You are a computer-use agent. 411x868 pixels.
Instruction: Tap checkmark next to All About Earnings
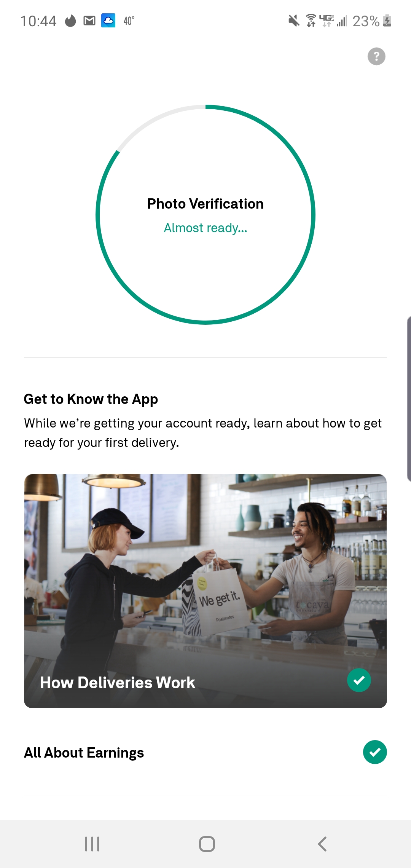[x=375, y=752]
